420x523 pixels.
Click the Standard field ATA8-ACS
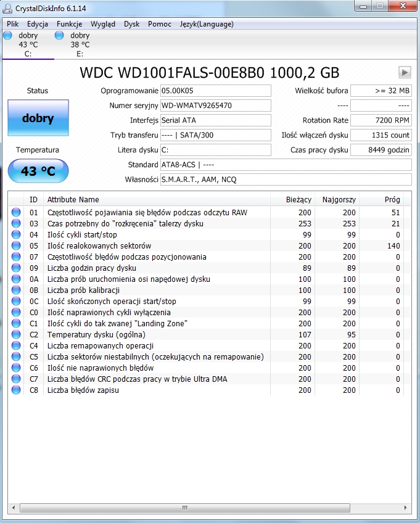tap(286, 165)
